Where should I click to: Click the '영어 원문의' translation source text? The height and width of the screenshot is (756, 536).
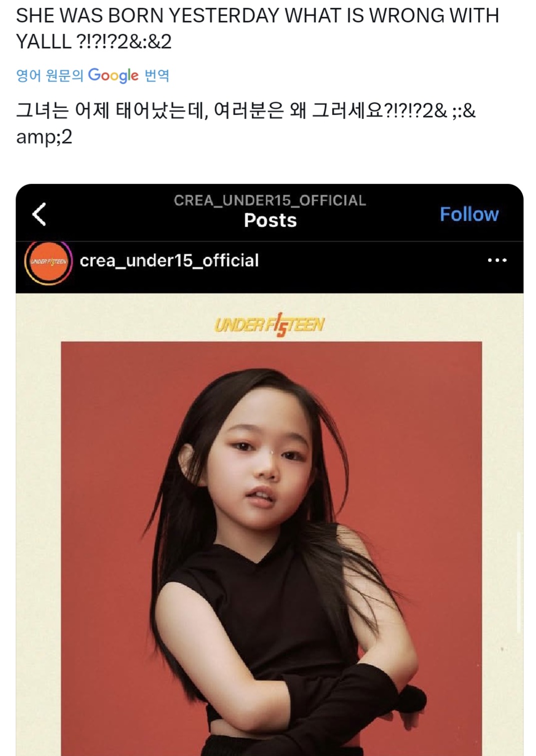tap(49, 75)
